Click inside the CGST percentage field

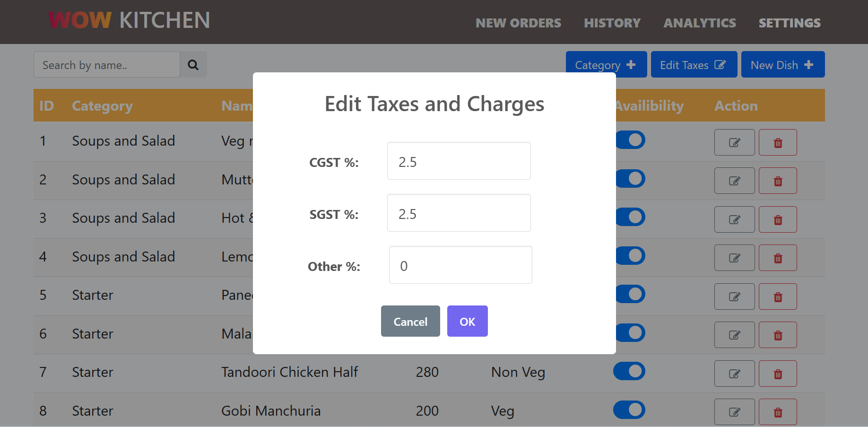tap(458, 161)
